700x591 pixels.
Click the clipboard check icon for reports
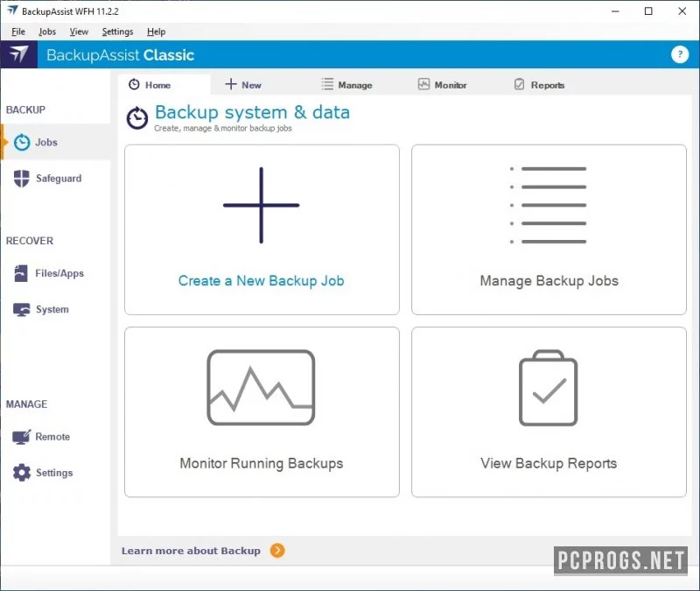(549, 387)
